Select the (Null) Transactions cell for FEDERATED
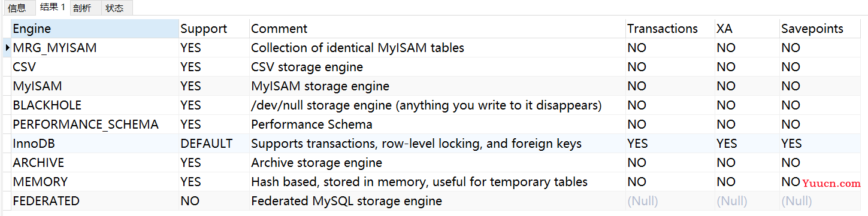868x216 pixels. coord(670,201)
